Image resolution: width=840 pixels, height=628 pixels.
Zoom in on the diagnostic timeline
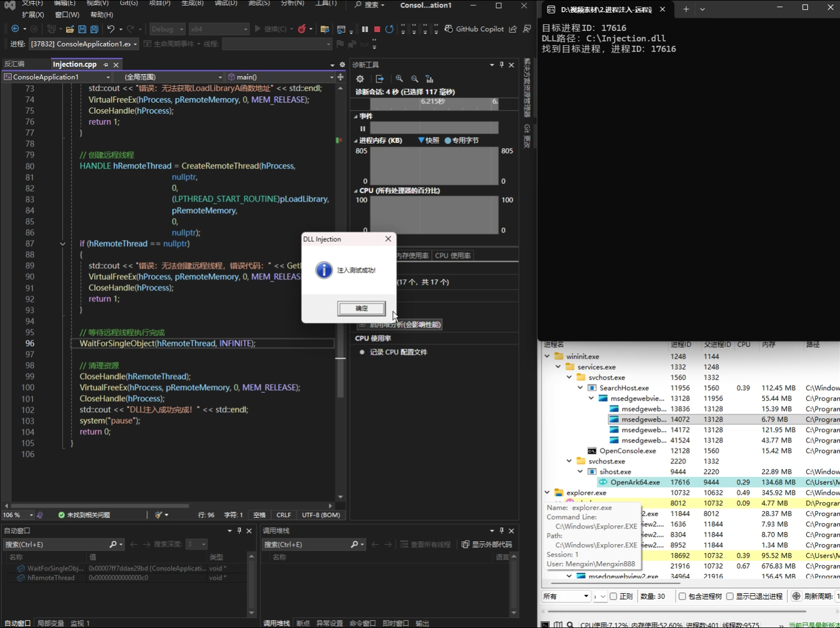pyautogui.click(x=399, y=79)
